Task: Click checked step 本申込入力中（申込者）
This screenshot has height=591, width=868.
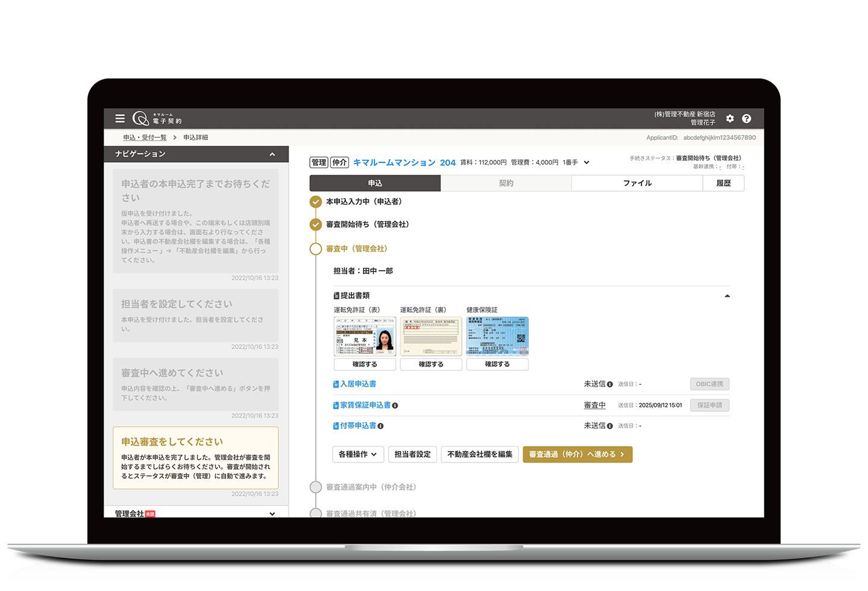Action: coord(316,202)
